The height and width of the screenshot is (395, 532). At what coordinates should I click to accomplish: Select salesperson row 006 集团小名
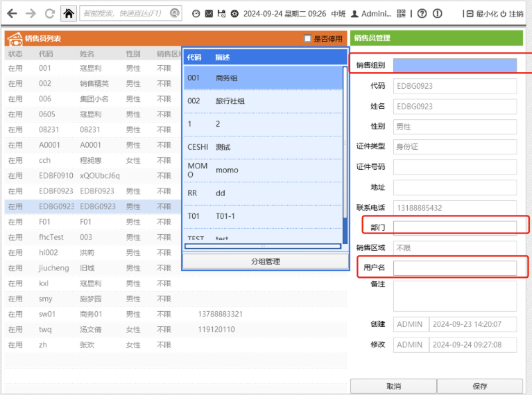click(x=92, y=99)
